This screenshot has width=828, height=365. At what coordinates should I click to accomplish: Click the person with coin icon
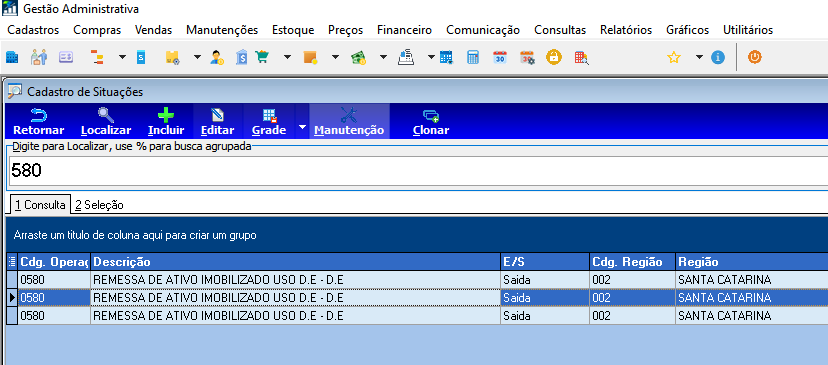(x=217, y=57)
